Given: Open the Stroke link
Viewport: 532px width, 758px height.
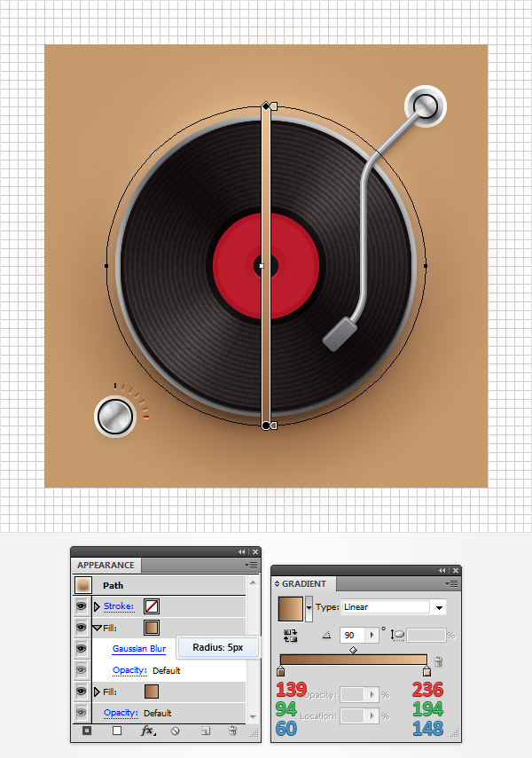Looking at the screenshot, I should click(119, 606).
